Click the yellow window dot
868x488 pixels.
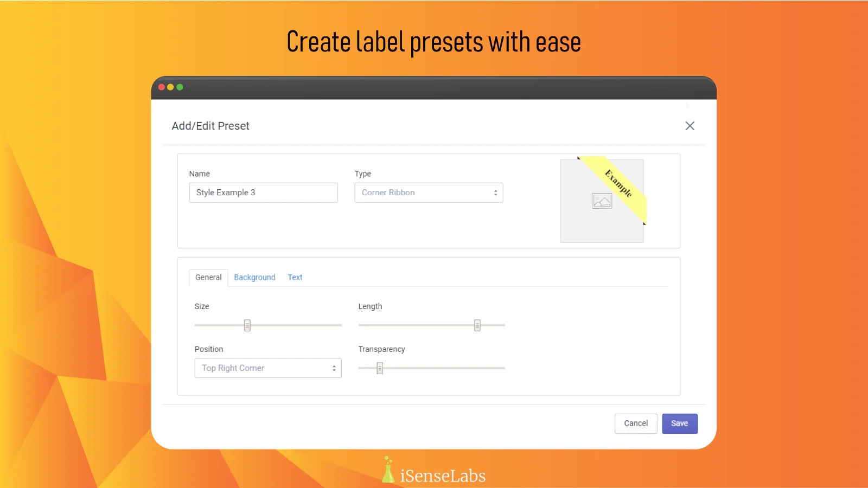click(170, 87)
